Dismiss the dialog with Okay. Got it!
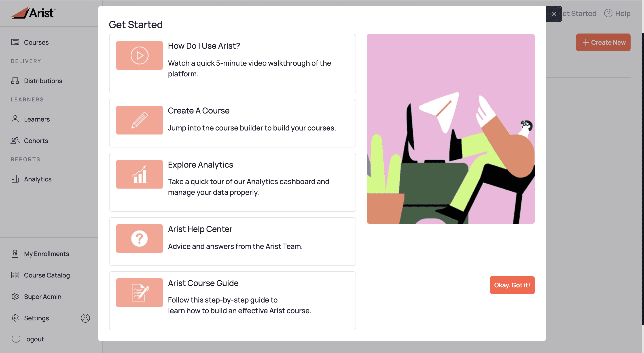644x353 pixels. (x=512, y=285)
